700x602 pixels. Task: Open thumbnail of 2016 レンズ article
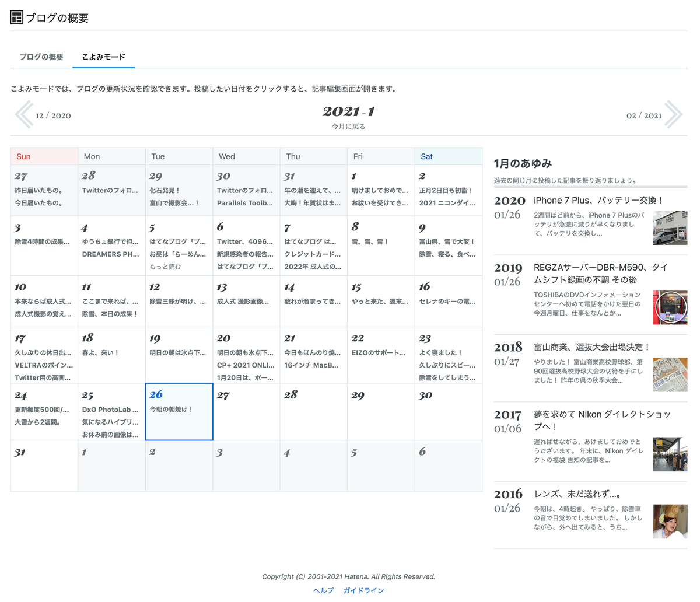(670, 521)
